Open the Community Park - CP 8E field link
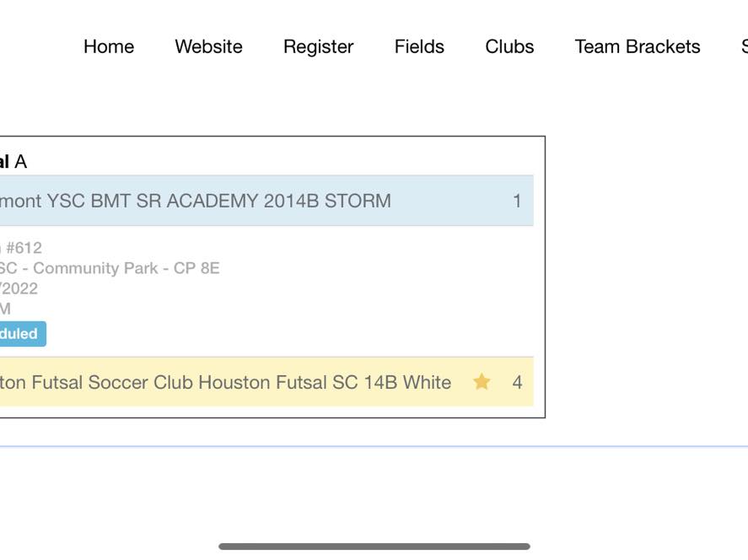Screen dimensions: 748x560 (x=110, y=268)
